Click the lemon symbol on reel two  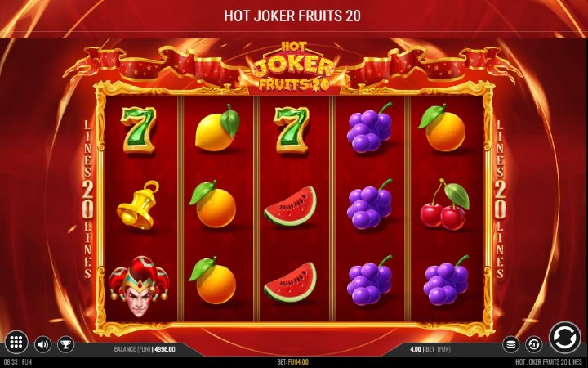[217, 128]
